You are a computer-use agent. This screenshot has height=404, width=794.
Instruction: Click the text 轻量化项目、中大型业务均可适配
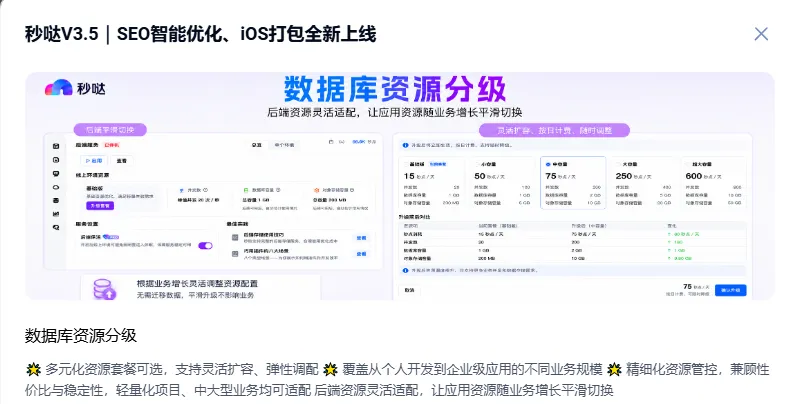214,390
